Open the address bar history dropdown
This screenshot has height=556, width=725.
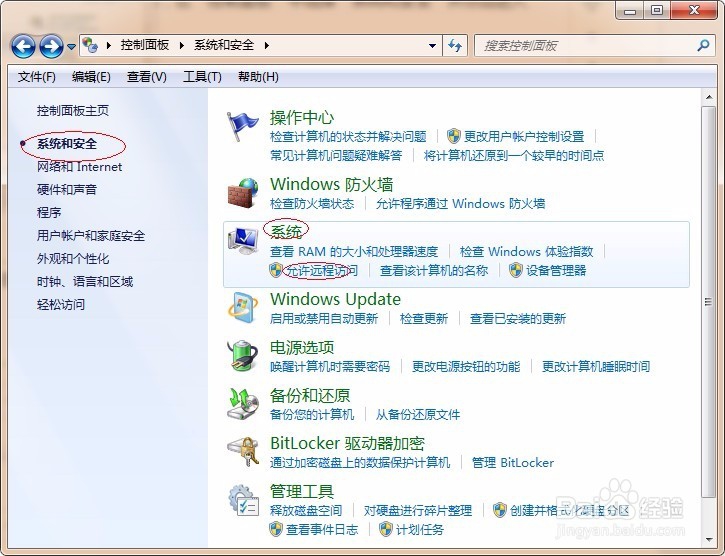coord(432,46)
